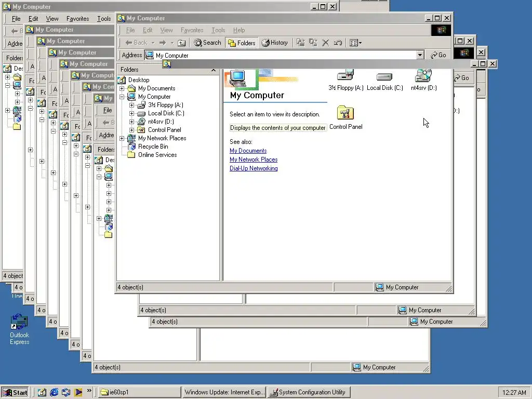This screenshot has width=532, height=399.
Task: Expand the quick launch overflow chevron
Action: click(x=89, y=391)
